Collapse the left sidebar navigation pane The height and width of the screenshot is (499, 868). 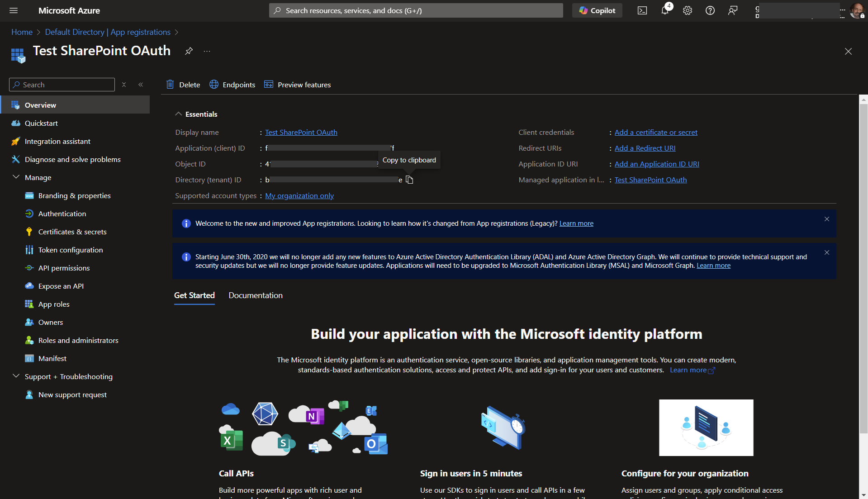[x=141, y=85]
